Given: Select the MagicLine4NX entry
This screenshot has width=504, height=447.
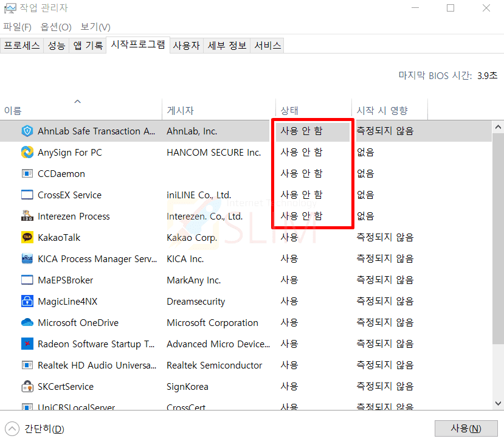Looking at the screenshot, I should pyautogui.click(x=67, y=301).
